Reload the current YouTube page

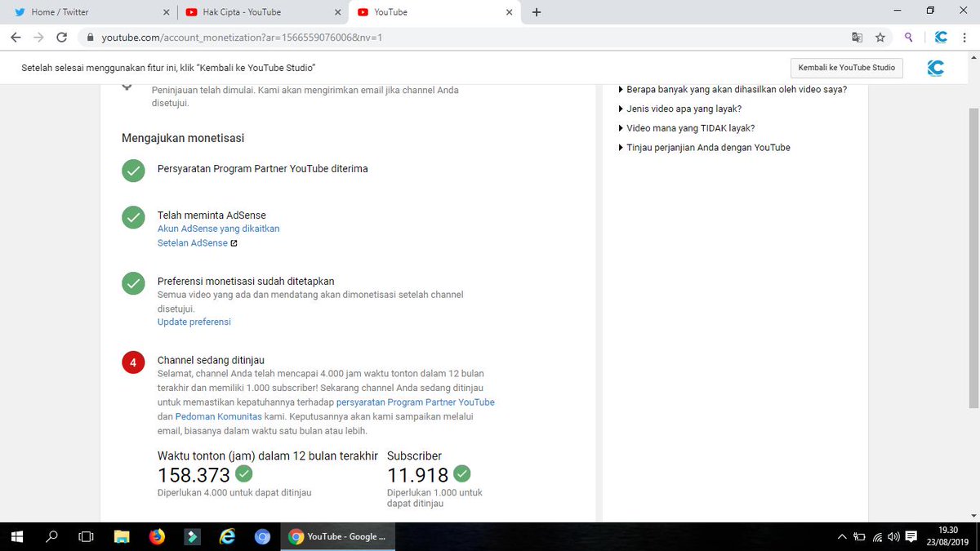coord(61,38)
